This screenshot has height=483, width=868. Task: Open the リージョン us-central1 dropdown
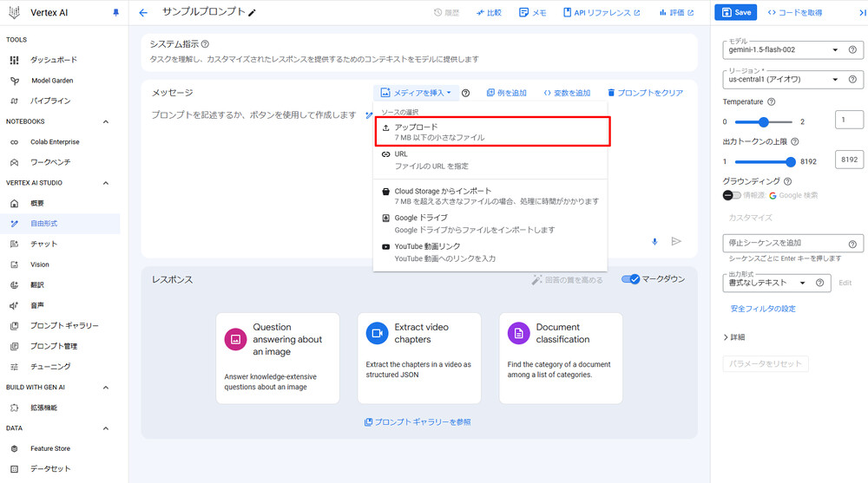[x=783, y=79]
